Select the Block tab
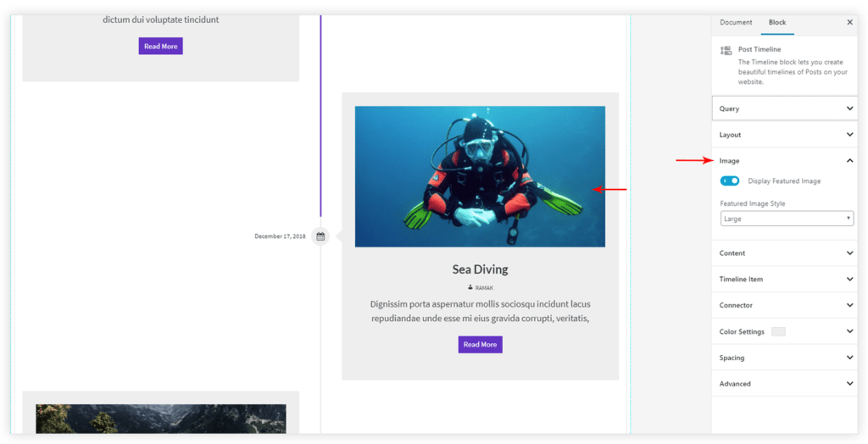Image resolution: width=868 pixels, height=444 pixels. [776, 23]
